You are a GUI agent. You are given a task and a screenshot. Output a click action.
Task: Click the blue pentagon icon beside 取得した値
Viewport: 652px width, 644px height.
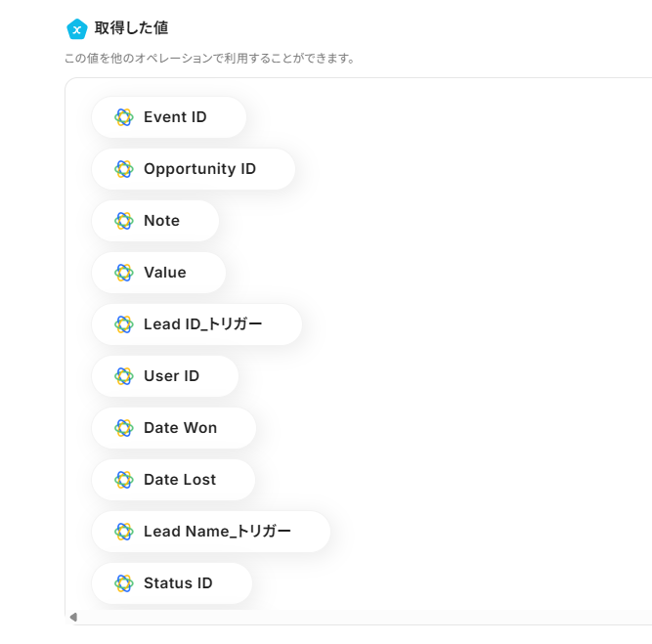76,29
